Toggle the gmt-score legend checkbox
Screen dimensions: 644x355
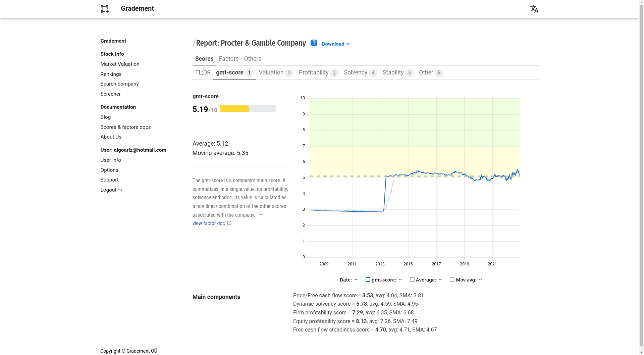[368, 280]
